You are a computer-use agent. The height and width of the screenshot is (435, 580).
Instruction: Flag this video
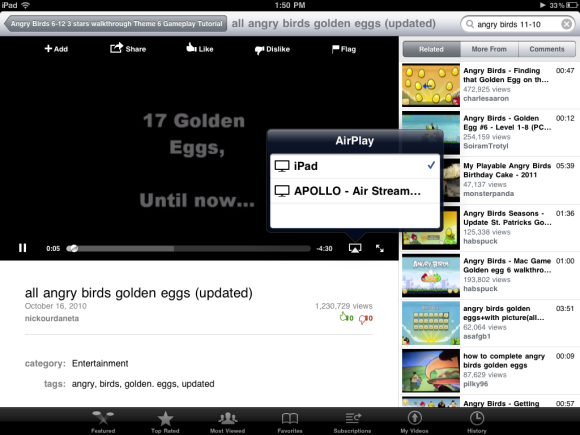344,49
